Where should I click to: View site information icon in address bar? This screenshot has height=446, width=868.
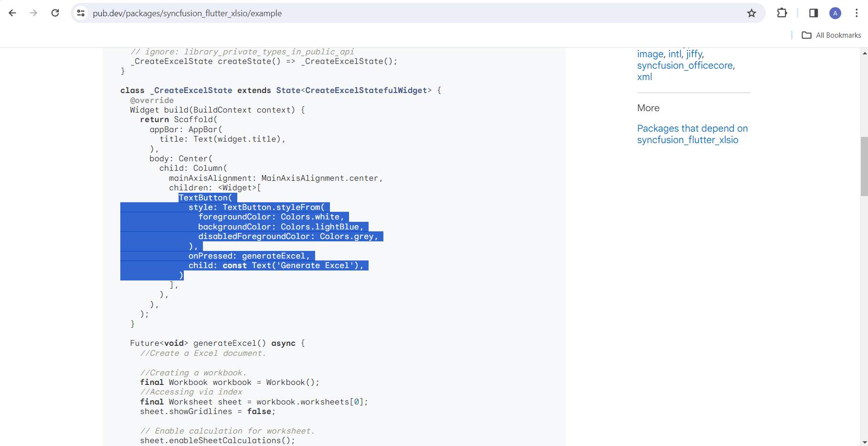[x=81, y=13]
